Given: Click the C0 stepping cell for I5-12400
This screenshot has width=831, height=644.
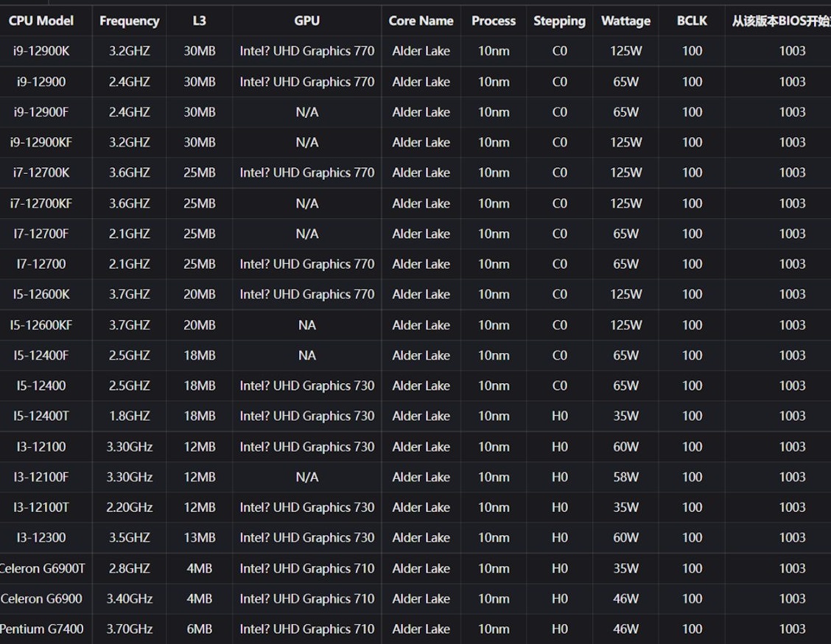Looking at the screenshot, I should pyautogui.click(x=560, y=385).
